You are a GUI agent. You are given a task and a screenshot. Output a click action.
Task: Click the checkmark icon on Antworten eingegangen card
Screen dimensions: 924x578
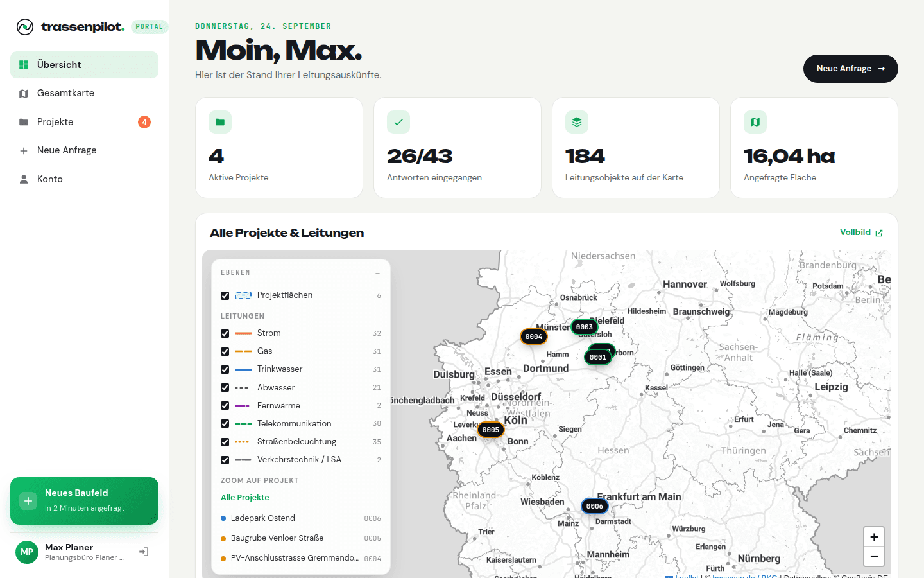pyautogui.click(x=398, y=122)
